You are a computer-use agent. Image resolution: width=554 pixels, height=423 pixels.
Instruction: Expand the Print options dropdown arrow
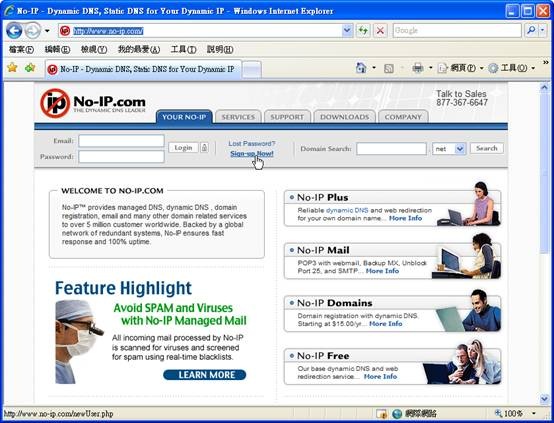[430, 67]
